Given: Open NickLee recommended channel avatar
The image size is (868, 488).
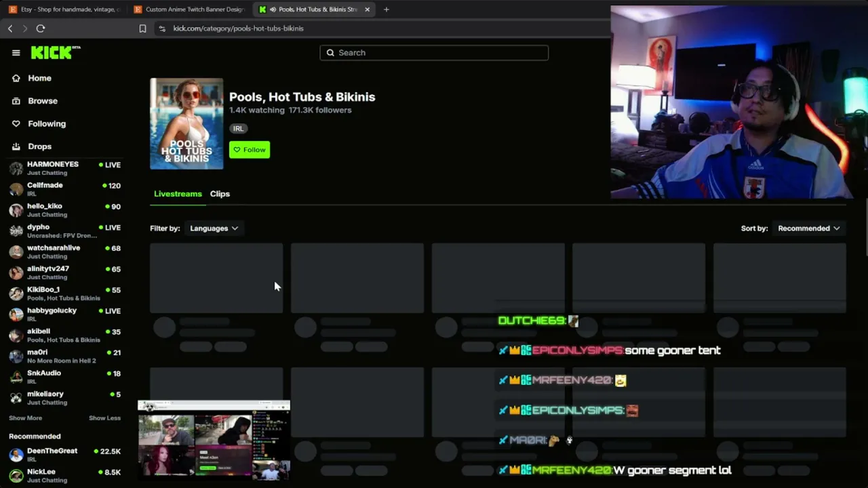Looking at the screenshot, I should pyautogui.click(x=16, y=476).
